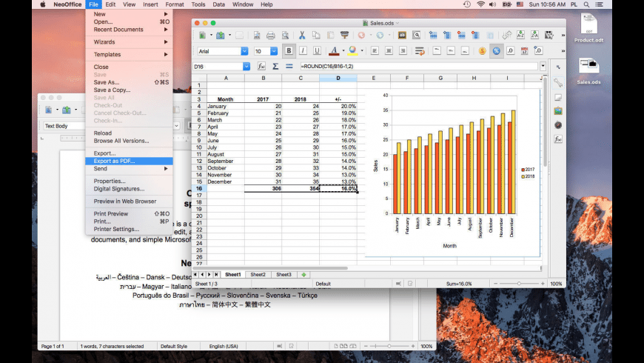
Task: Toggle Underline formatting button
Action: [x=316, y=51]
